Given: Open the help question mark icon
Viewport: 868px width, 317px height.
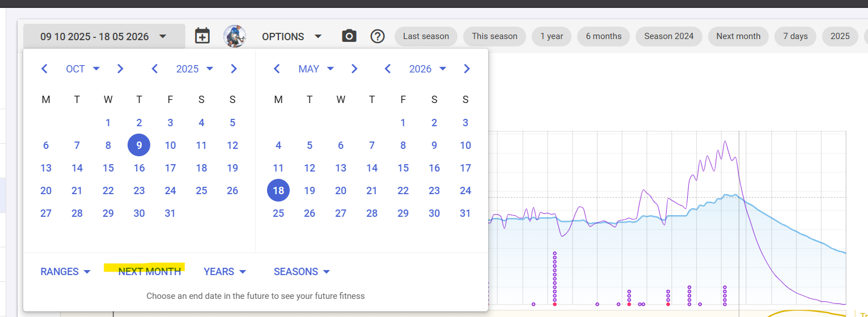Looking at the screenshot, I should tap(378, 36).
